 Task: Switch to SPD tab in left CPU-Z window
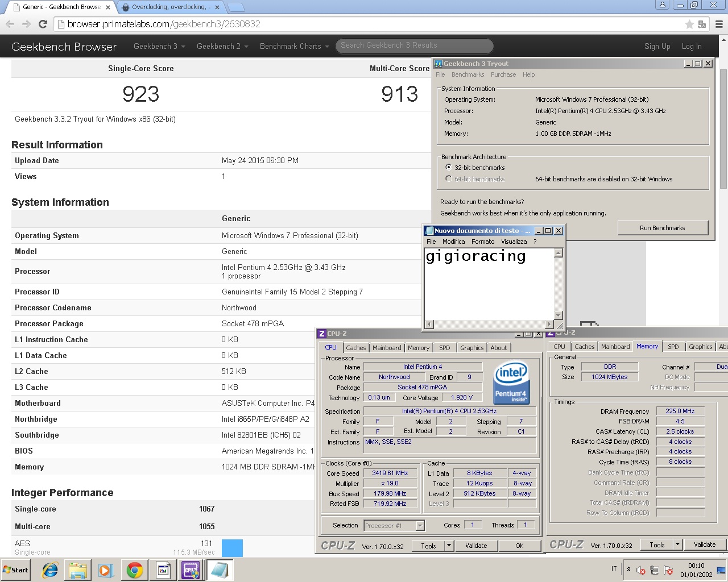[x=445, y=348]
